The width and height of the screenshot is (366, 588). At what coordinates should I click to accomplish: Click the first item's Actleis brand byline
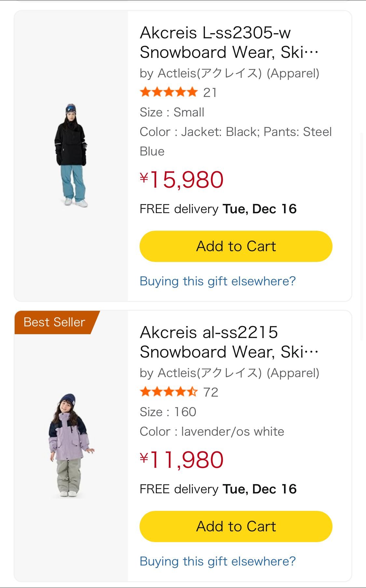click(x=230, y=73)
